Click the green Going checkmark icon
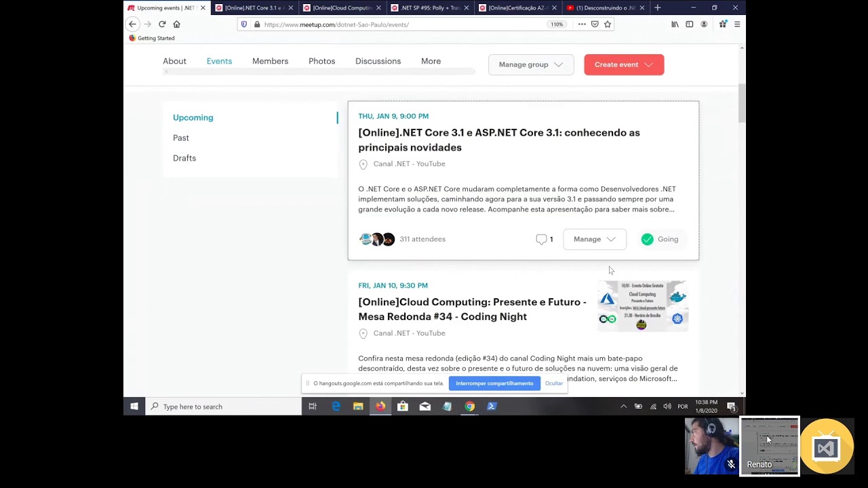Image resolution: width=868 pixels, height=488 pixels. 648,239
